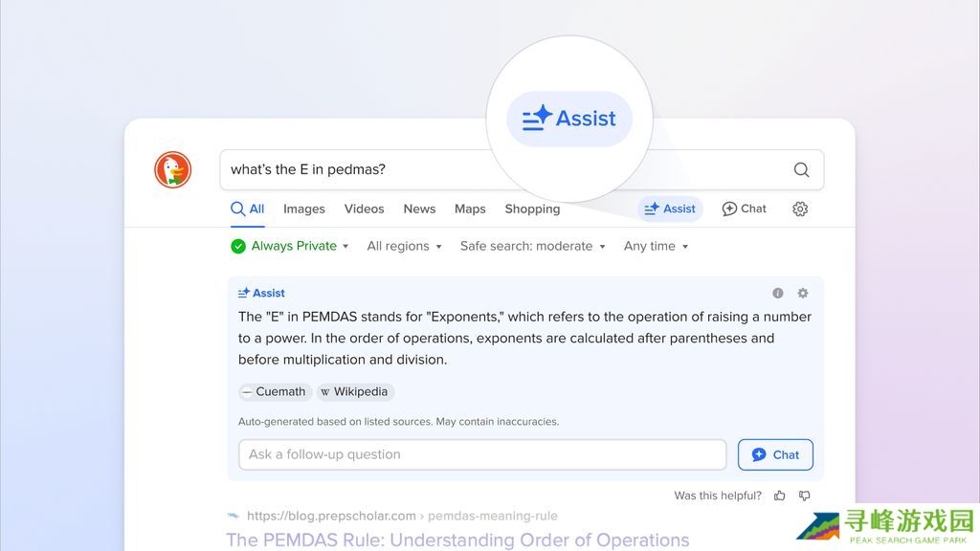Toggle the Assist button on
This screenshot has height=551, width=980.
670,209
